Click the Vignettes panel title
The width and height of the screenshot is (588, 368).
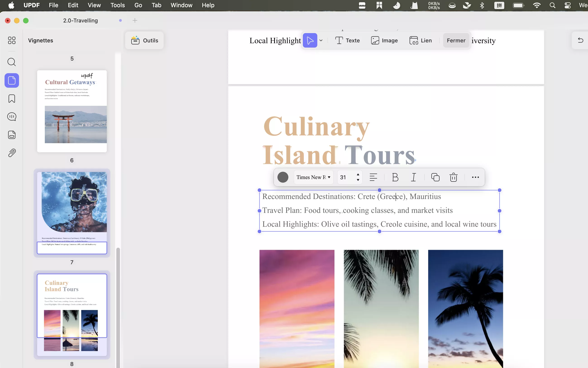(41, 40)
